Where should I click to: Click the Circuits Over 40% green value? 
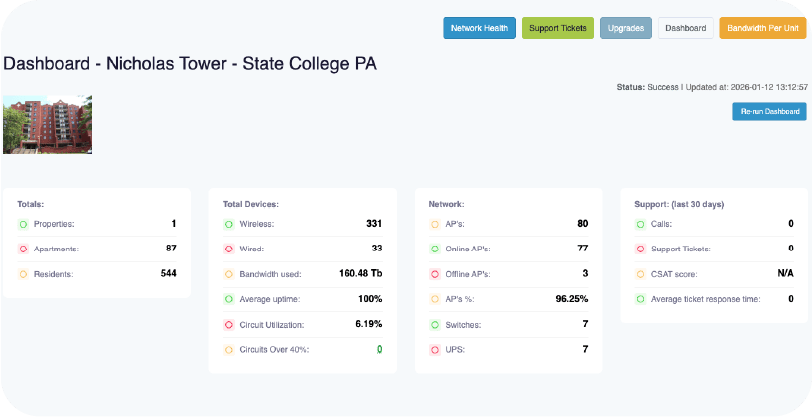point(379,349)
